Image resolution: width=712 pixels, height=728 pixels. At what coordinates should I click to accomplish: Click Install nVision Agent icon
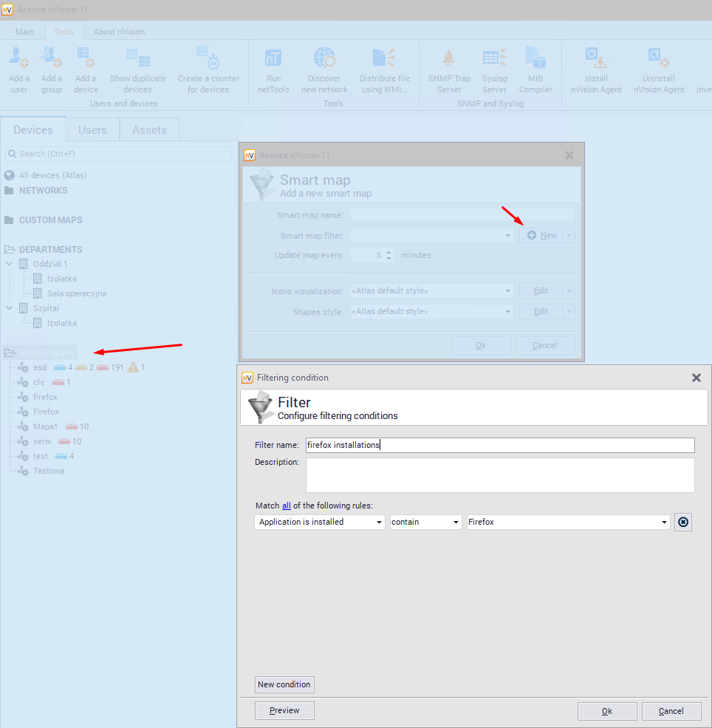tap(596, 58)
